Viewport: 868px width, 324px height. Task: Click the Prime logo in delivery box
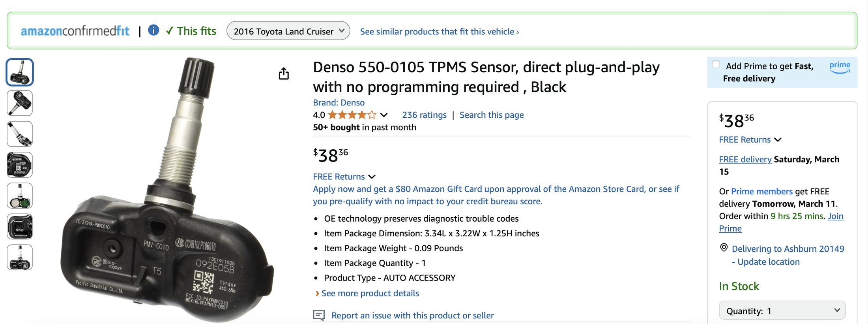[x=840, y=67]
